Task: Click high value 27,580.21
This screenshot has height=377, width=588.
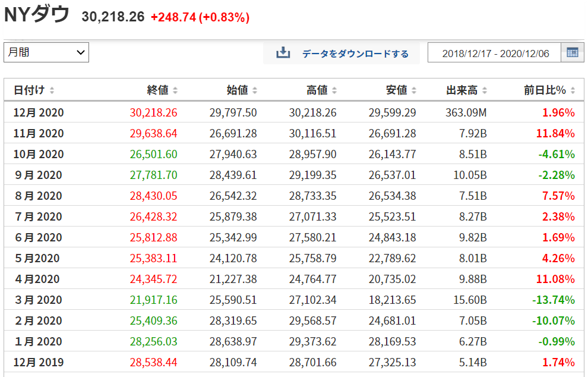Action: [x=312, y=238]
